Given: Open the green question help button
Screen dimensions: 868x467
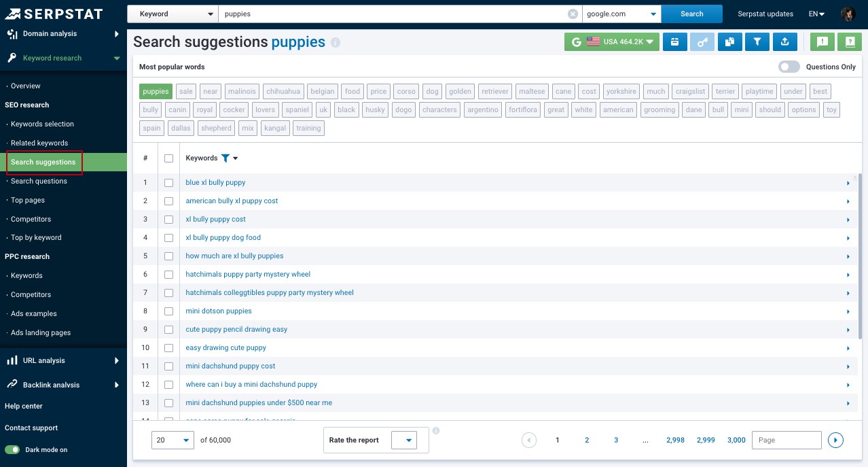Looking at the screenshot, I should click(x=850, y=42).
